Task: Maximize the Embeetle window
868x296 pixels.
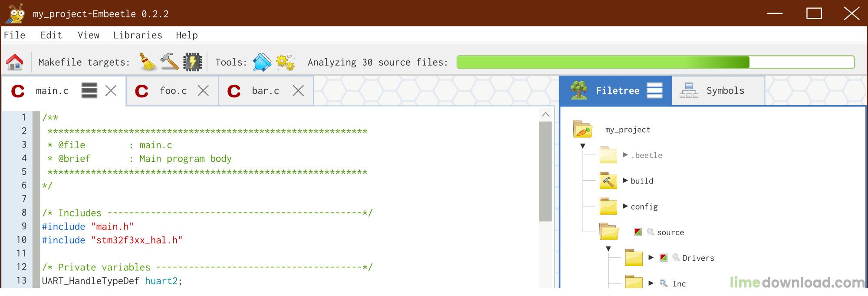Action: pos(814,13)
